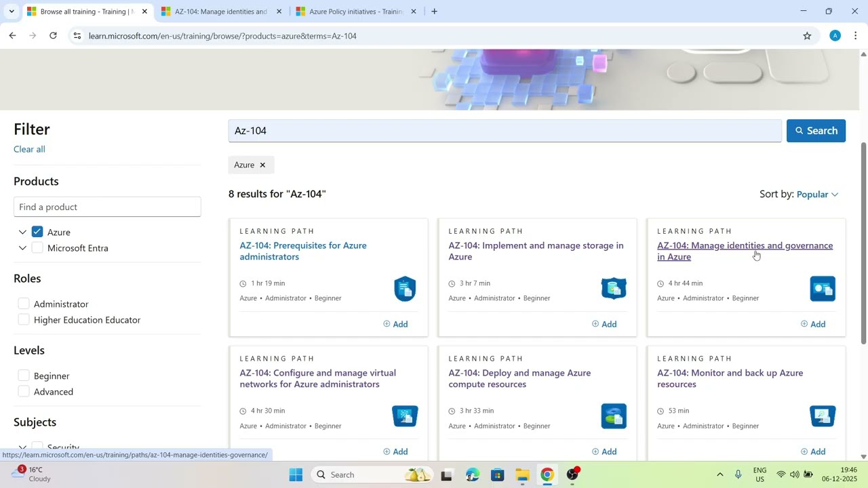Click the Prerequisites path badge icon

point(405,289)
